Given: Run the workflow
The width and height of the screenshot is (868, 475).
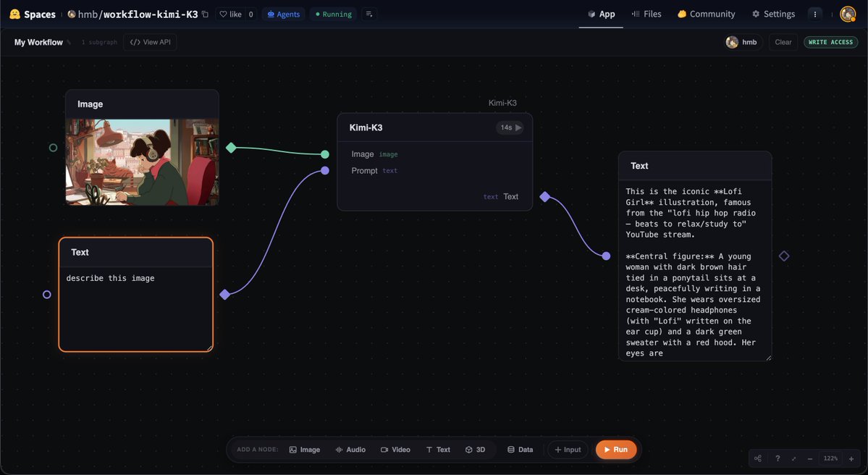Looking at the screenshot, I should pyautogui.click(x=615, y=450).
